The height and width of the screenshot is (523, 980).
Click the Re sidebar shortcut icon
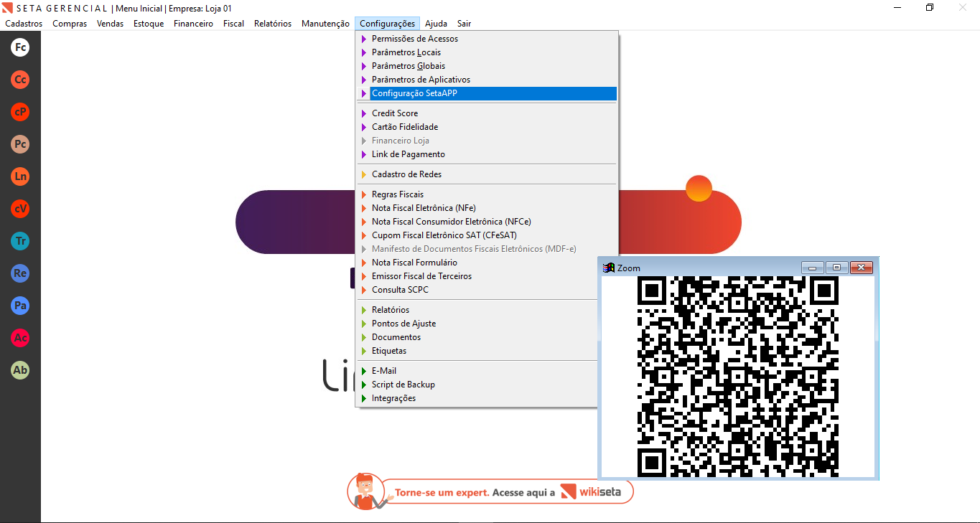click(20, 273)
